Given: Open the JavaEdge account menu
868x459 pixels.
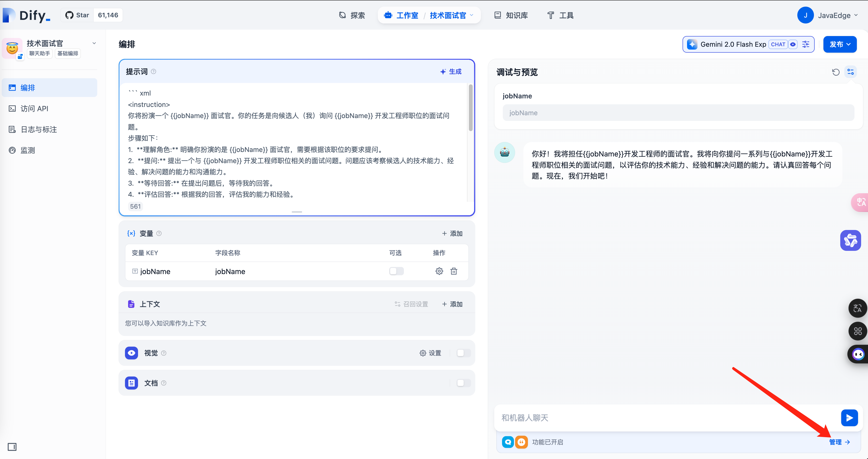Looking at the screenshot, I should (828, 15).
